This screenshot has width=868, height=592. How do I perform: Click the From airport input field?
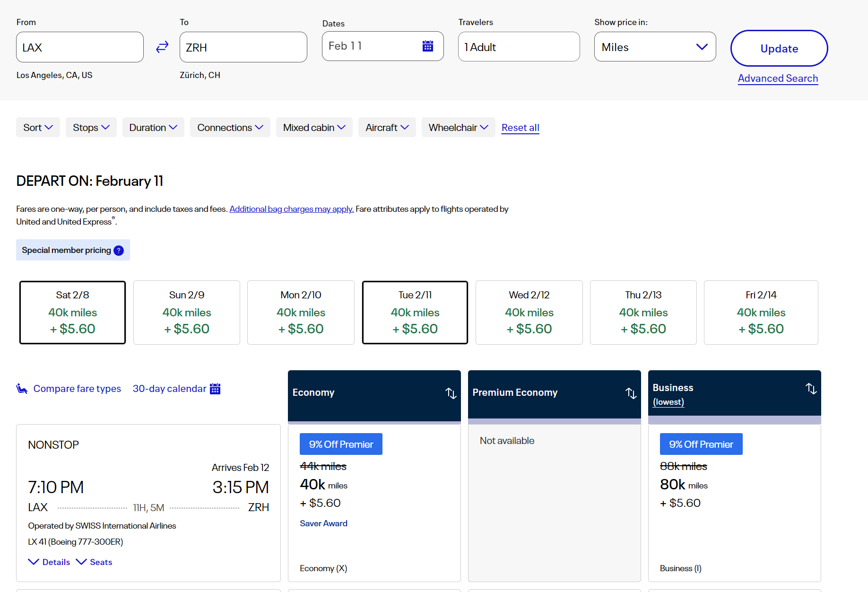click(x=80, y=47)
